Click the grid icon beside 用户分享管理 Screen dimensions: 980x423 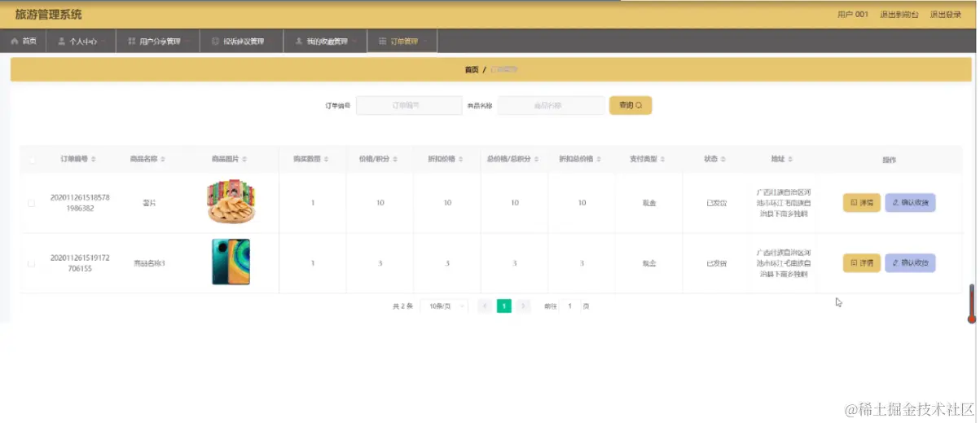click(132, 41)
